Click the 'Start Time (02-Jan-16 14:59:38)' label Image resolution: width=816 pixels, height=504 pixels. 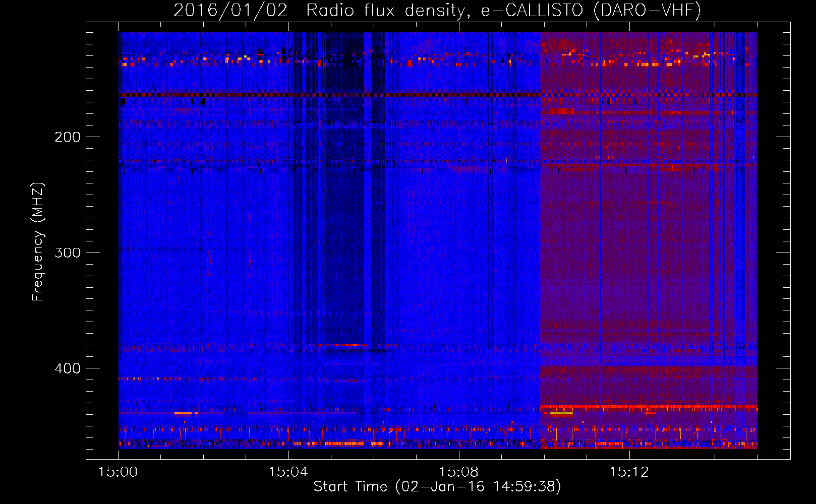437,487
